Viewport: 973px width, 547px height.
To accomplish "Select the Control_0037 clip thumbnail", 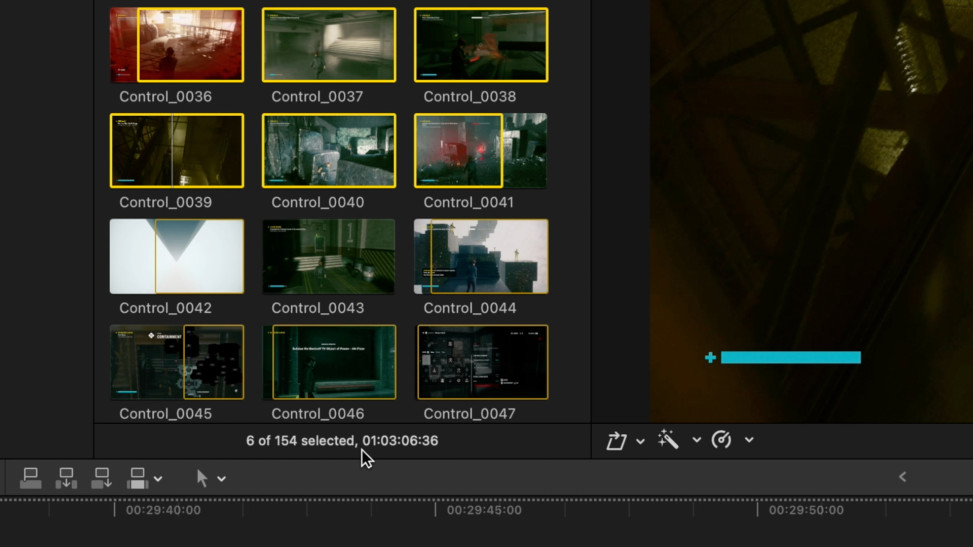I will coord(329,45).
